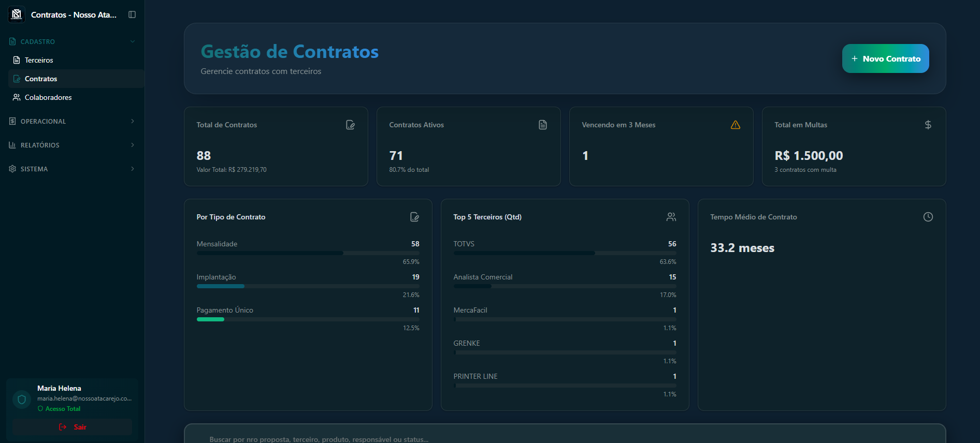980x443 pixels.
Task: Click the Implantação 21.6% percentage
Action: (x=411, y=295)
